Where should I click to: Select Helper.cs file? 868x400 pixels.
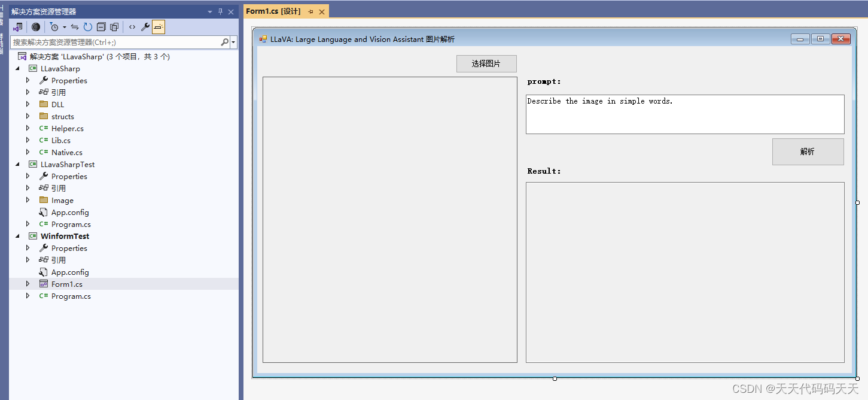[67, 128]
